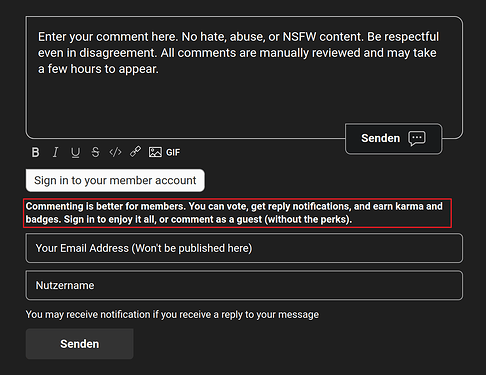Click the 'You may receive notification' note
The height and width of the screenshot is (375, 486).
pyautogui.click(x=172, y=314)
